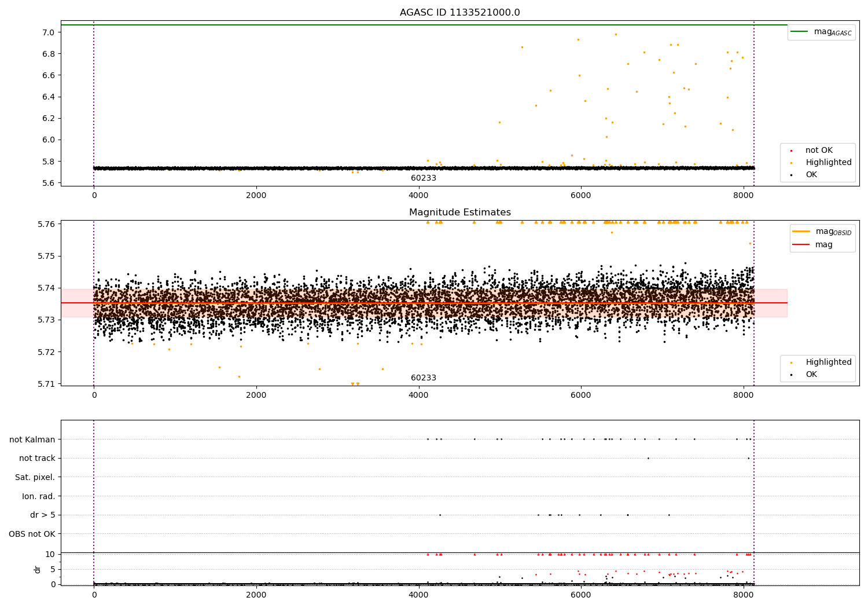Click the plot title AGASC ID 1133521000.0
Viewport: 868px width, 608px height.
[460, 13]
